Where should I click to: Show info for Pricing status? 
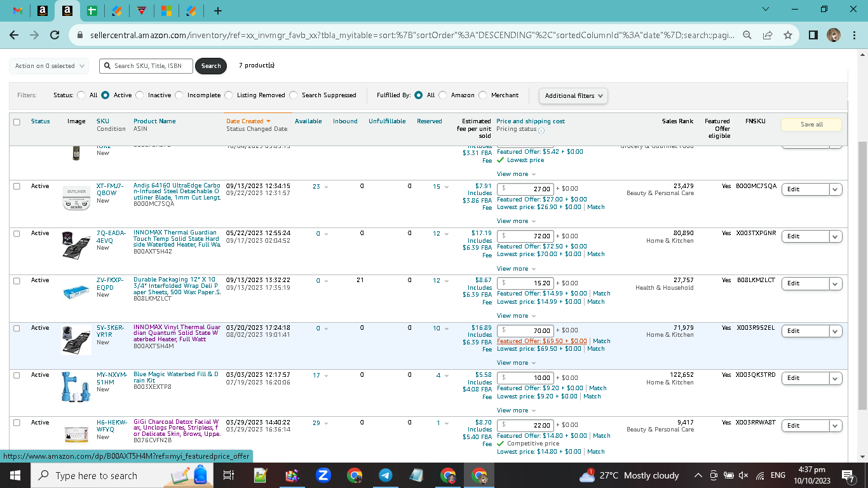541,130
